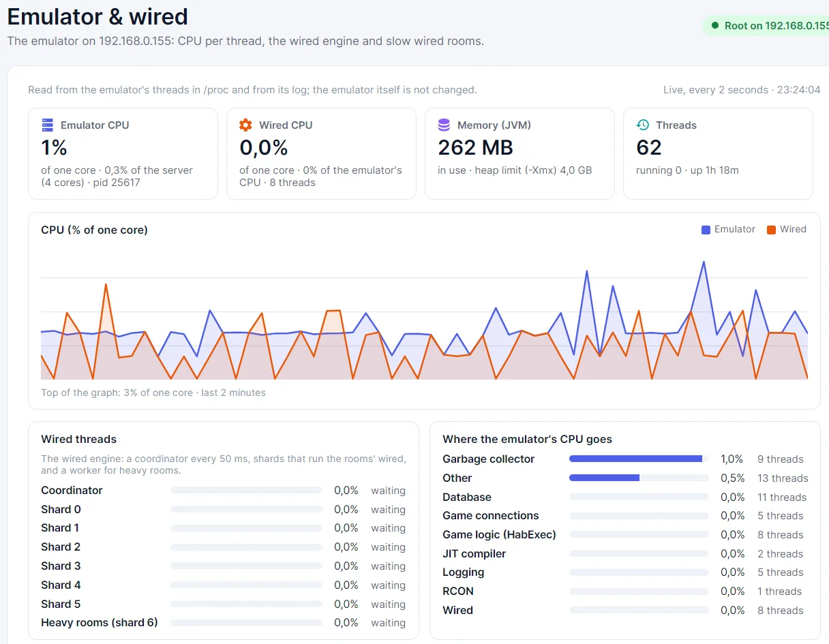This screenshot has height=644, width=829.
Task: Click the Other row's CPU usage bar
Action: 639,478
